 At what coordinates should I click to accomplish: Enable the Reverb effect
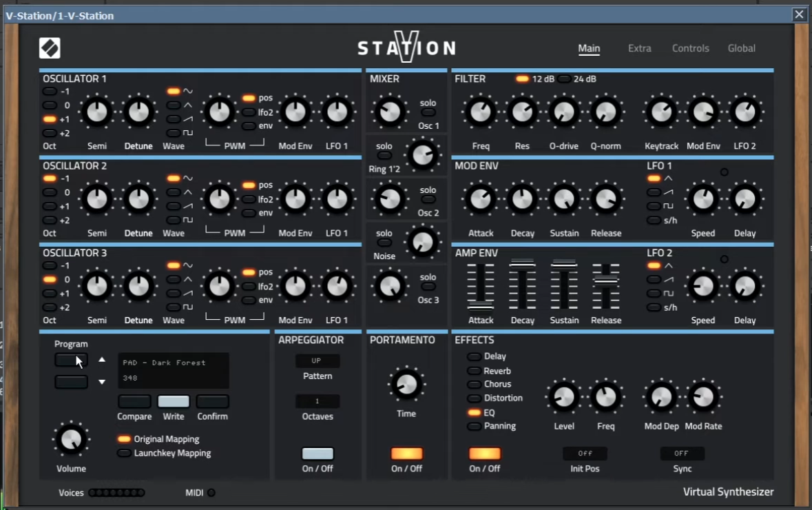click(474, 371)
